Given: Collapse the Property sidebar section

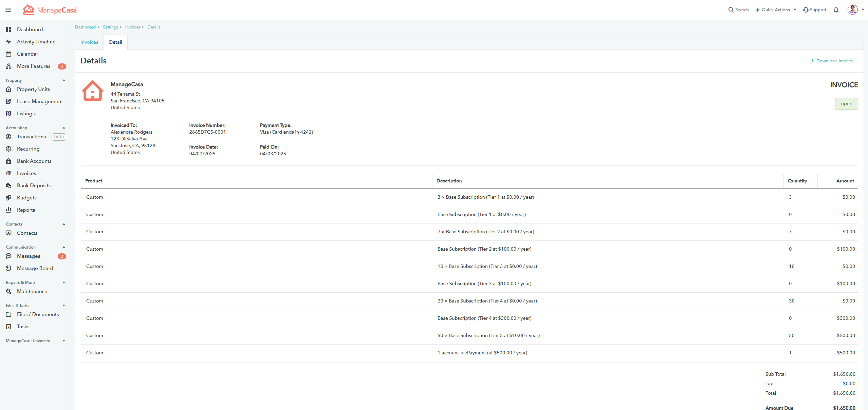Looking at the screenshot, I should [64, 80].
